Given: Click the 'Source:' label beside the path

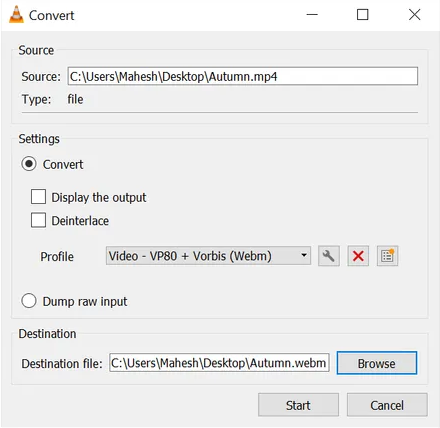Looking at the screenshot, I should [41, 77].
